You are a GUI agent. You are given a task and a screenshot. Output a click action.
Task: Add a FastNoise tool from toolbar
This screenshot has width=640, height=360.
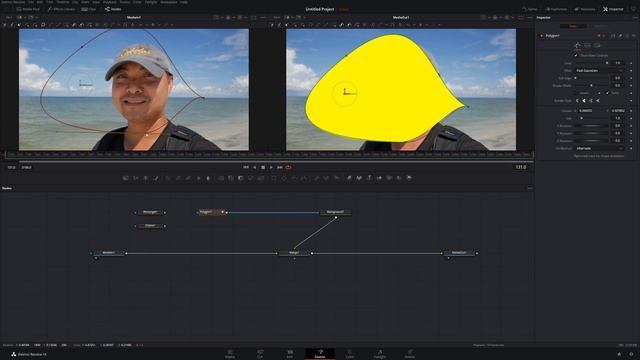136,178
